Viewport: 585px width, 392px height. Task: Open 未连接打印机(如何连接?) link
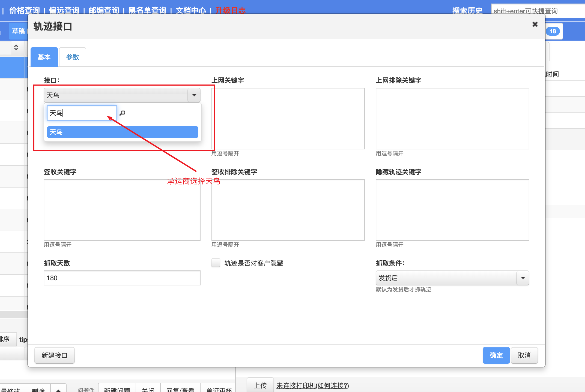312,385
